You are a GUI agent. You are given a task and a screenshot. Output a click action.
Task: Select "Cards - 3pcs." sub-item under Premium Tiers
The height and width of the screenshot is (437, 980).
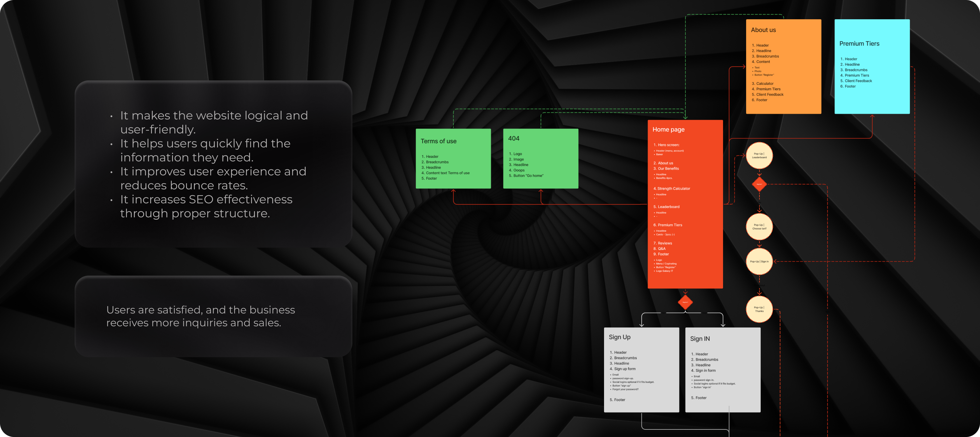point(664,235)
